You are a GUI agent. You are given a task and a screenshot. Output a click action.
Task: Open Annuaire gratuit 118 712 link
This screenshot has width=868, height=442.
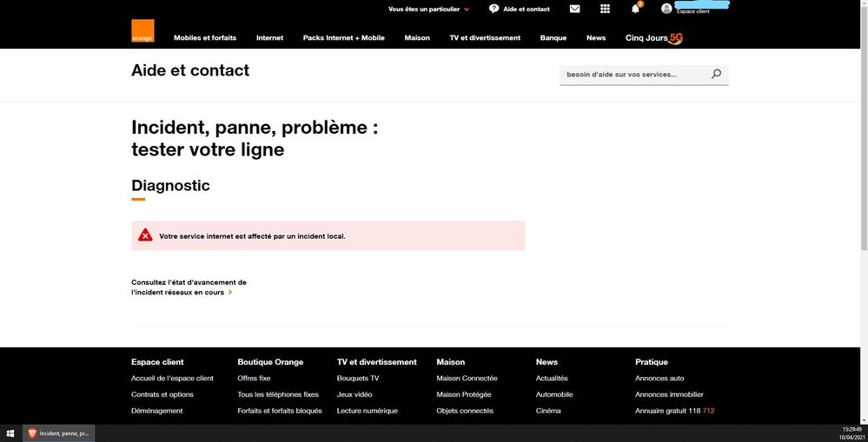coord(675,411)
